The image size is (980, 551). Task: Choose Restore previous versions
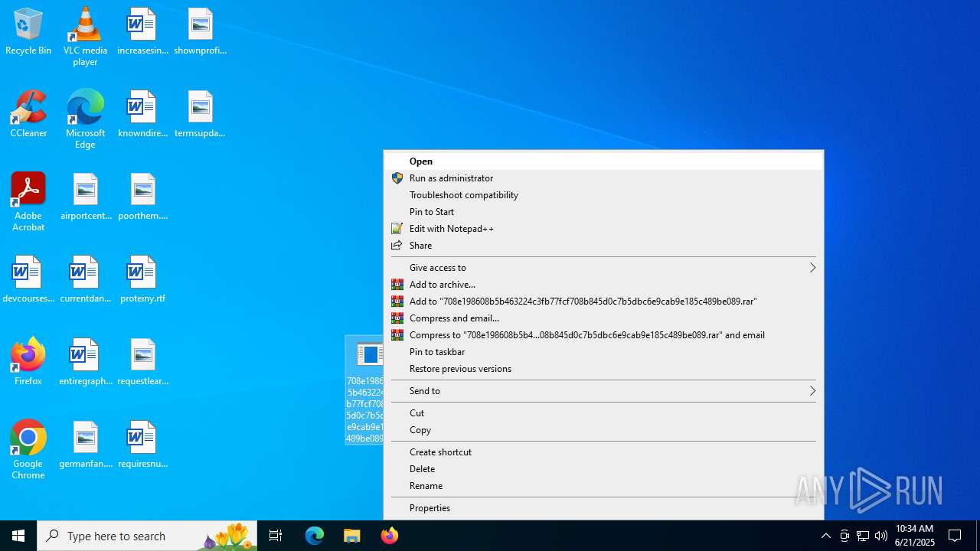603,369
